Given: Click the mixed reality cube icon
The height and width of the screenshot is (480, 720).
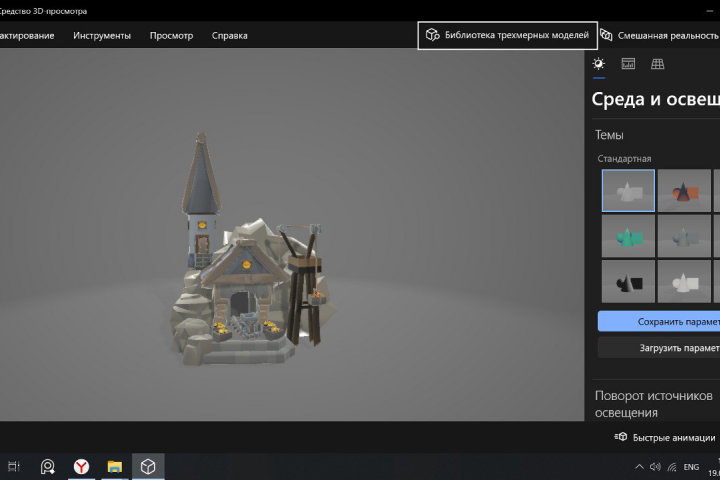Looking at the screenshot, I should 606,35.
